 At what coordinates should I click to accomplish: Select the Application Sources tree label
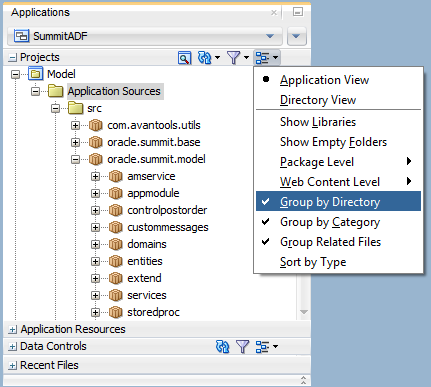pos(114,91)
